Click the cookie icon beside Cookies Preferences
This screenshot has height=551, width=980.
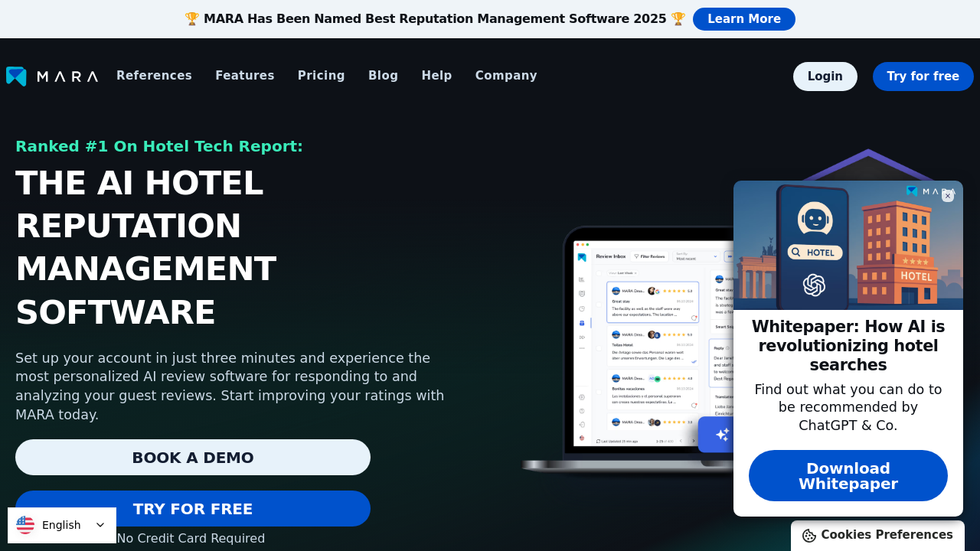click(x=810, y=535)
